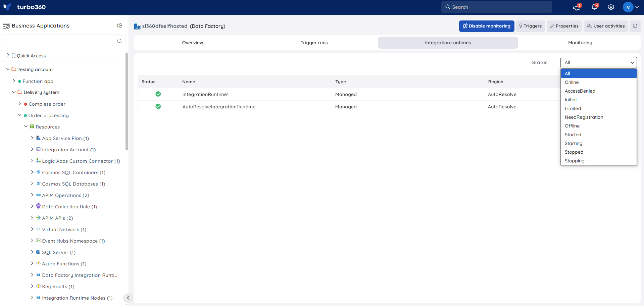Open the notifications bell icon
The image size is (644, 306).
594,7
